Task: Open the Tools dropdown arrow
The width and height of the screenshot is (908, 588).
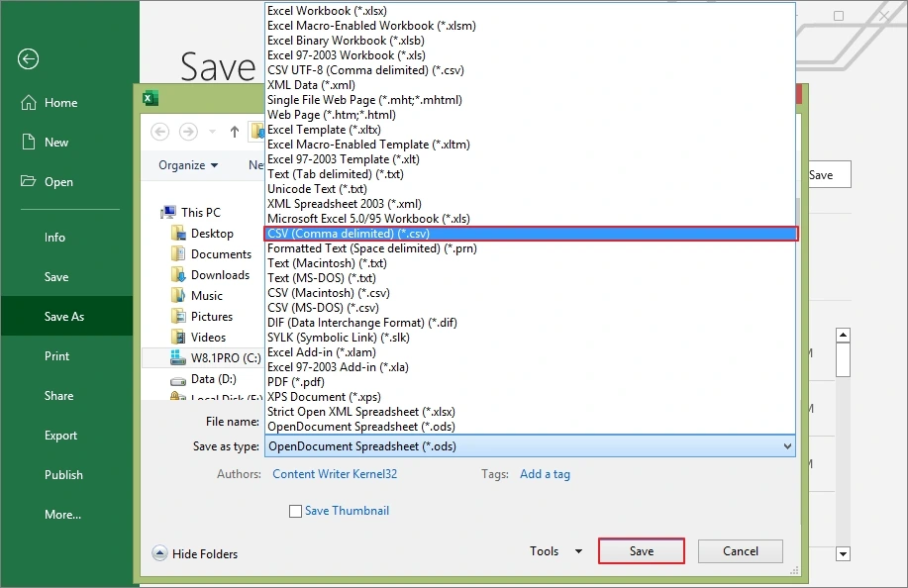Action: tap(578, 551)
